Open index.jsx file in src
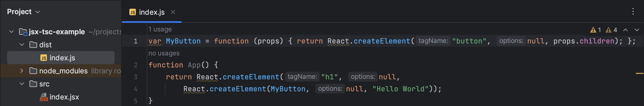The image size is (644, 106). coord(64,97)
